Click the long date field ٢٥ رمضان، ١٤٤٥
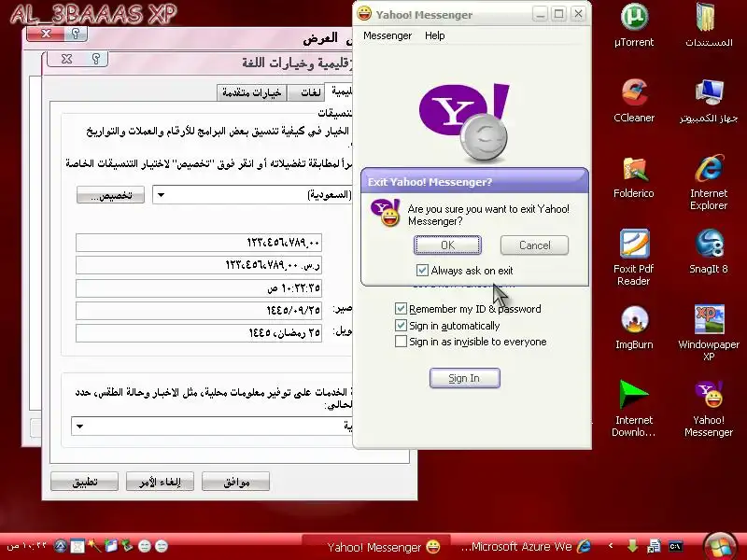 (x=199, y=333)
